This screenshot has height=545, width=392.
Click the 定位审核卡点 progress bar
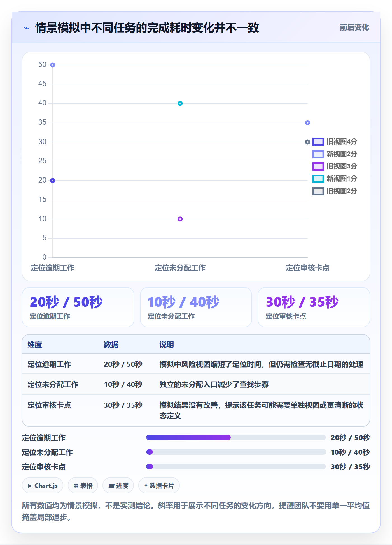tap(236, 467)
